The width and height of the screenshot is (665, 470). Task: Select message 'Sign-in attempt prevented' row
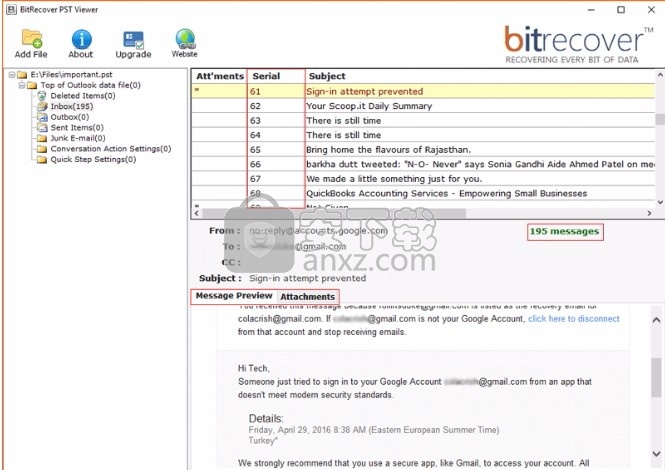coord(423,91)
